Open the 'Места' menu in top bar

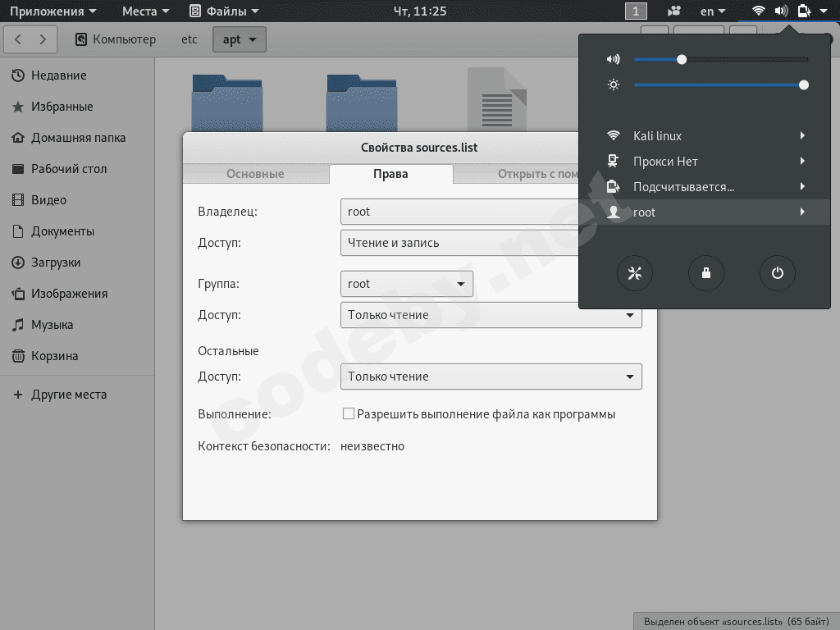[145, 11]
